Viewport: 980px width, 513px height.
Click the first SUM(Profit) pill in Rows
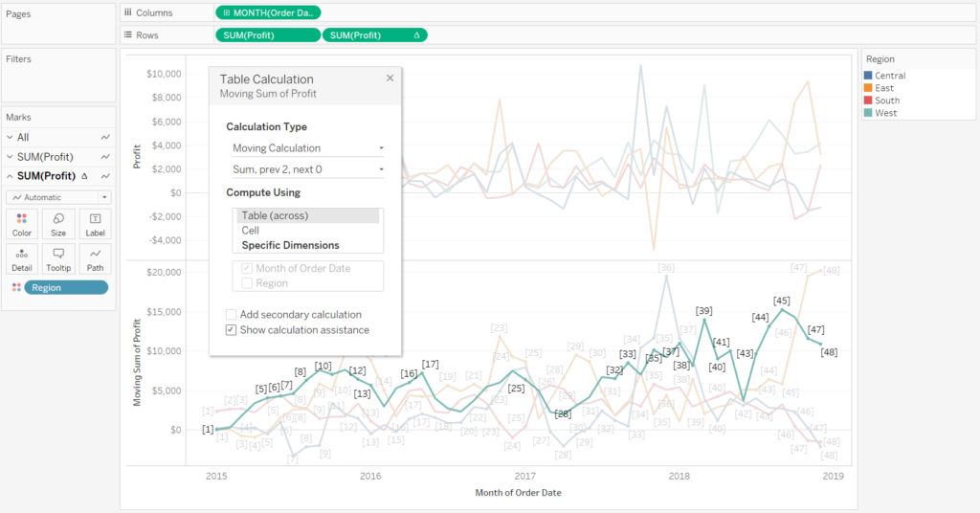click(x=268, y=35)
